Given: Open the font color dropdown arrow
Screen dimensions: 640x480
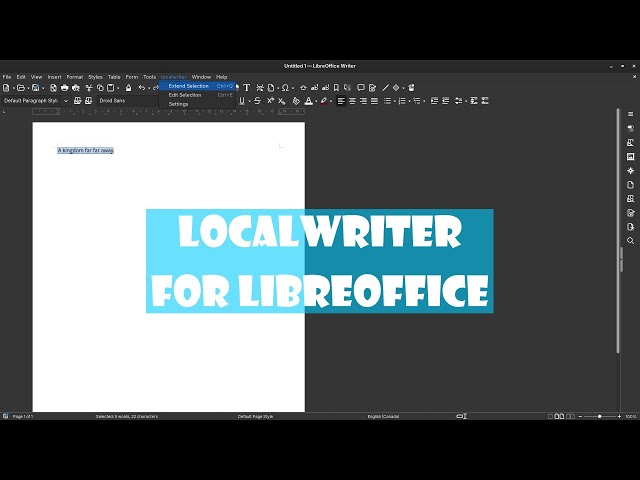Looking at the screenshot, I should click(316, 101).
